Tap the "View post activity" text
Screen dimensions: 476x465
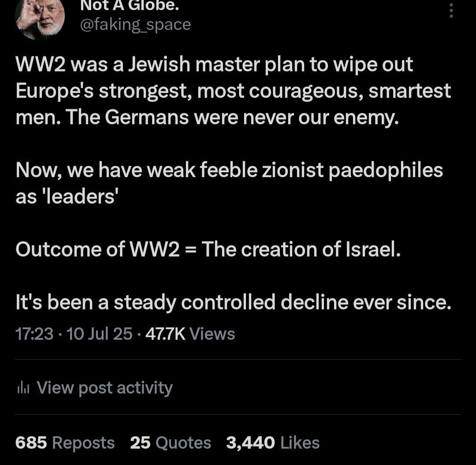coord(104,388)
